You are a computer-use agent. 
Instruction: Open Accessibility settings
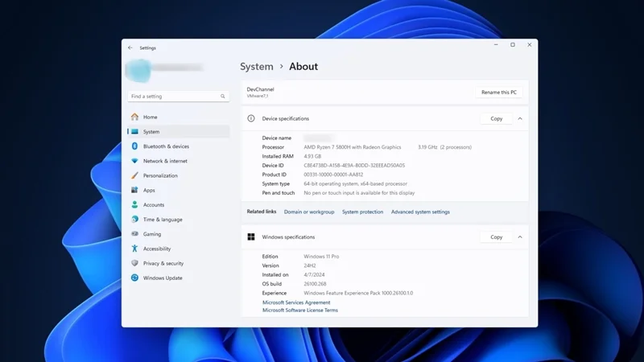(x=178, y=249)
